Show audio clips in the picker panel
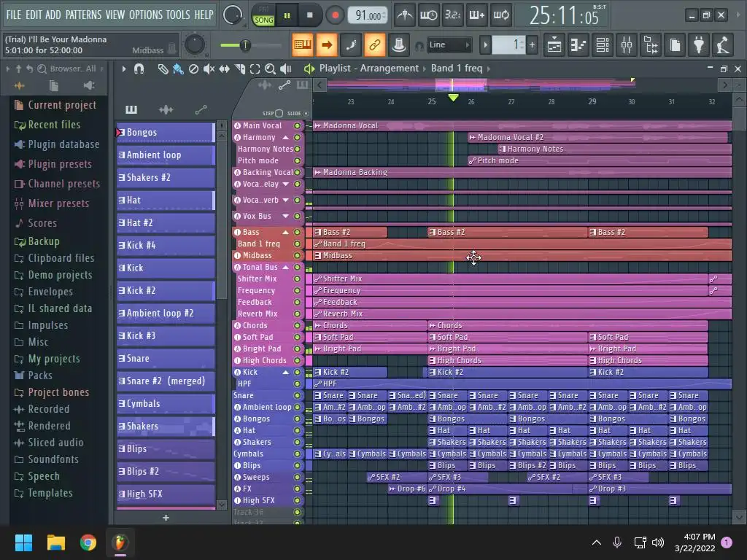The image size is (747, 560). pos(166,110)
